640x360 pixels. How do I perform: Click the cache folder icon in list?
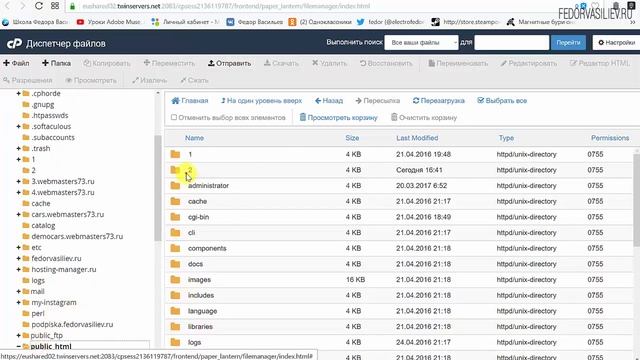click(176, 201)
